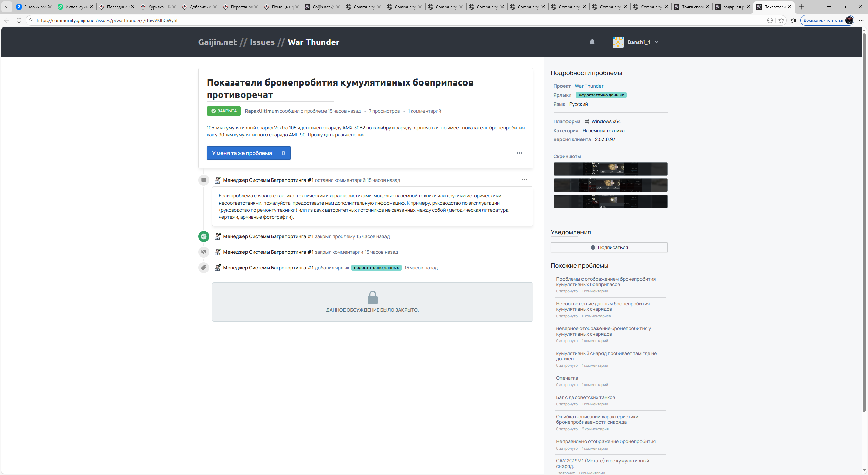Screen dimensions: 868x475
Task: Open issue options three-dot menu
Action: pyautogui.click(x=519, y=153)
